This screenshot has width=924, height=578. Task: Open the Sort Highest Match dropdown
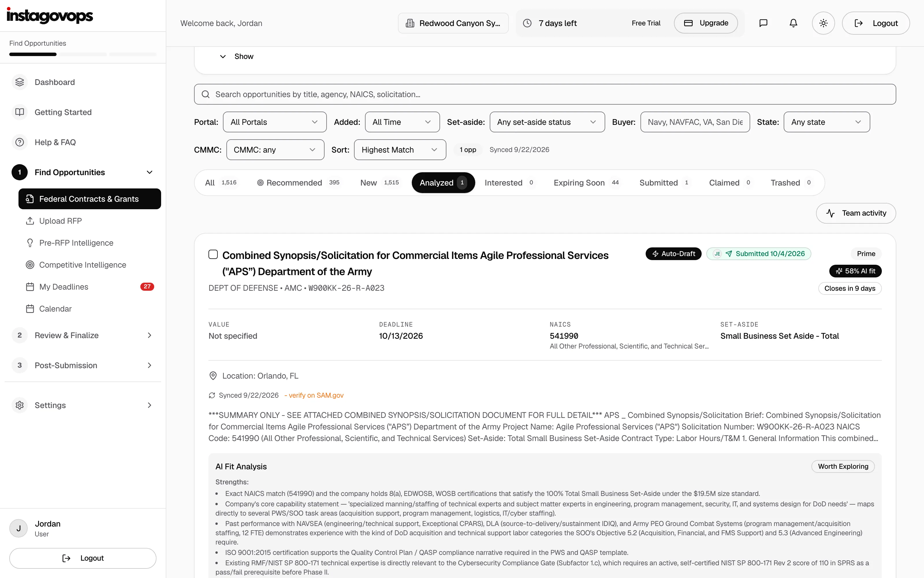click(x=400, y=150)
